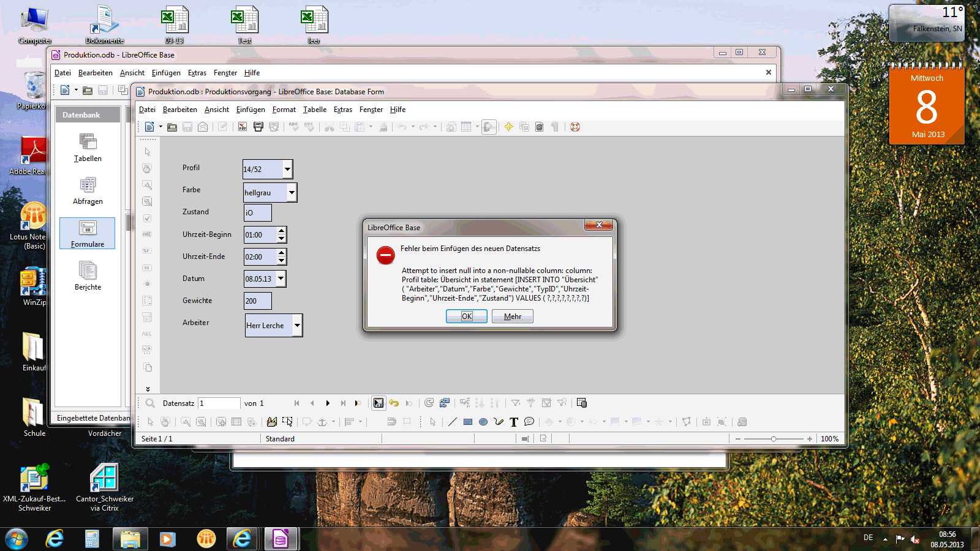
Task: Click the Zustand field containing iO
Action: 257,212
